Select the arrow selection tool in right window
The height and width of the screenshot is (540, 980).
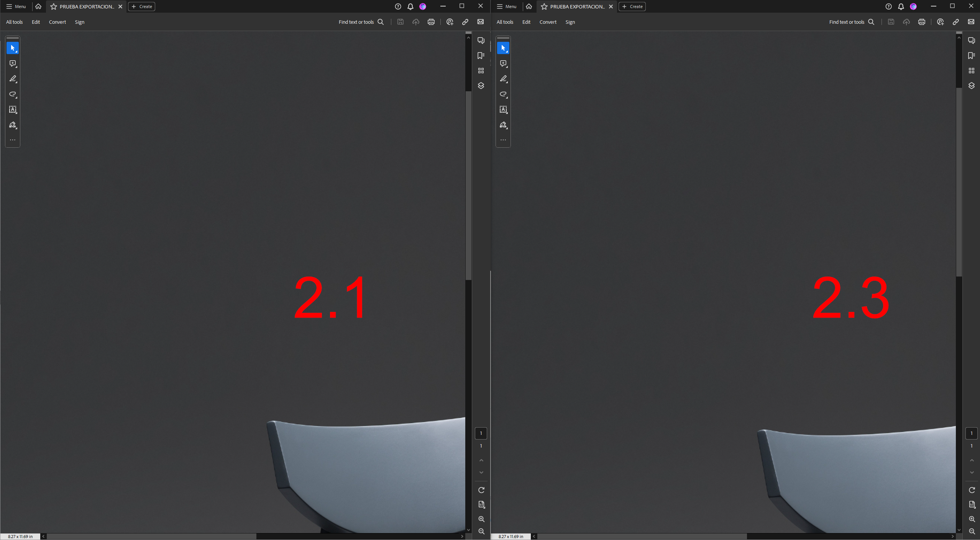click(503, 48)
